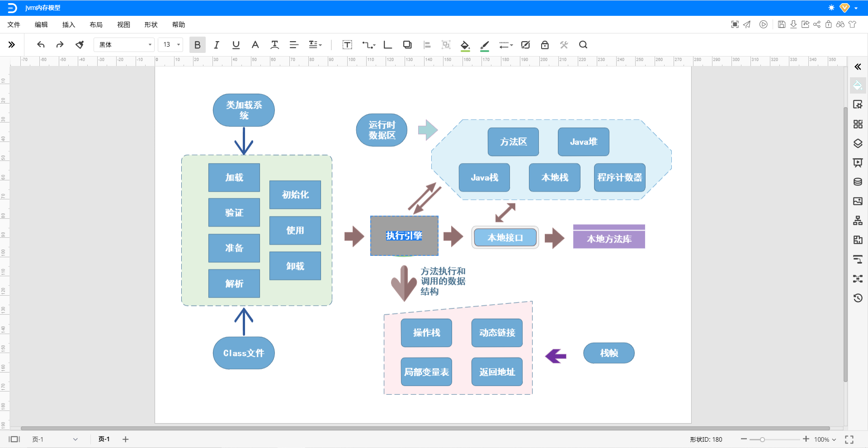Click the line color pen icon

(x=485, y=45)
